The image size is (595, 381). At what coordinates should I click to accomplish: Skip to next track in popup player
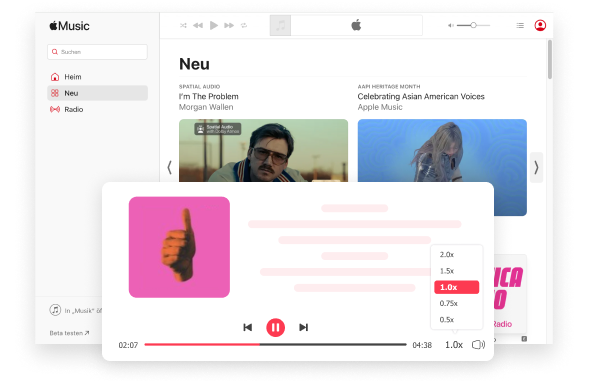pyautogui.click(x=303, y=327)
